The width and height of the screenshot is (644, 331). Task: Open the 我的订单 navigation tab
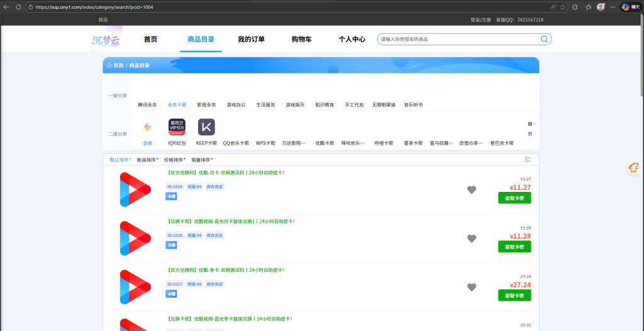pyautogui.click(x=252, y=40)
